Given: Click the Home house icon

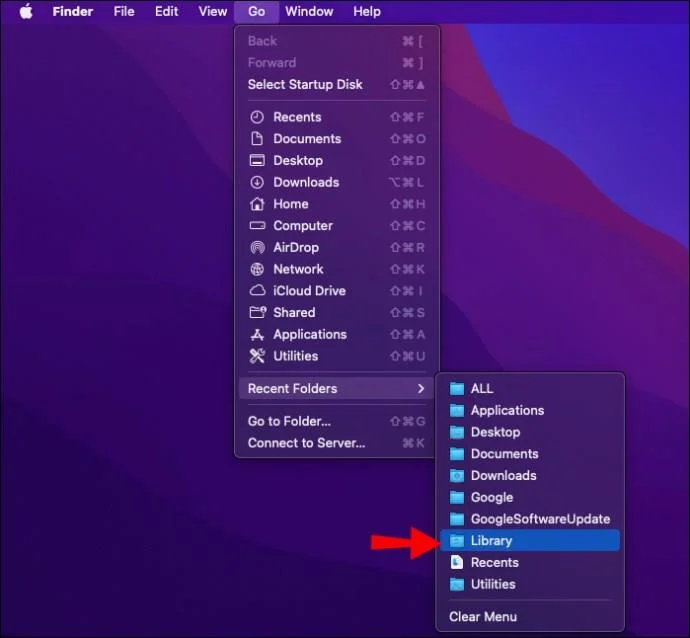Looking at the screenshot, I should (257, 204).
